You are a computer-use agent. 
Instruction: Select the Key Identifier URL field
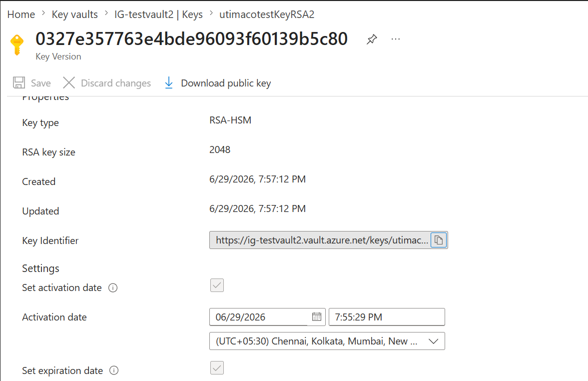pyautogui.click(x=320, y=240)
